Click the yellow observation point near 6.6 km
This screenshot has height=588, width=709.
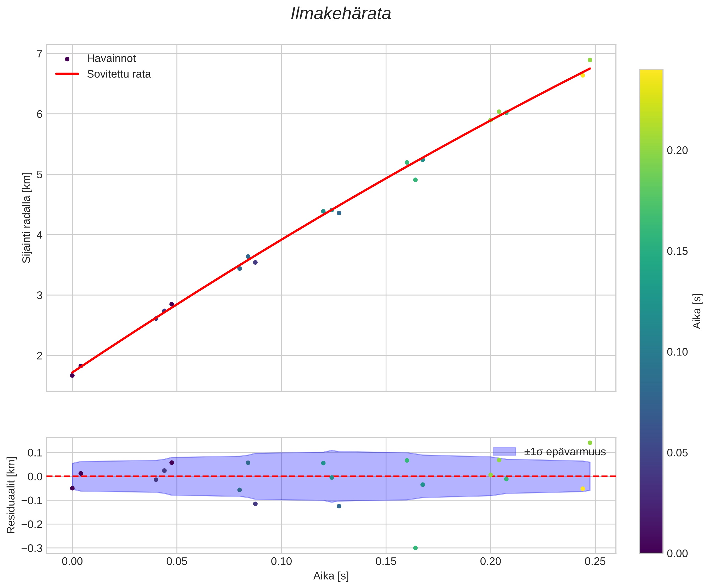point(582,75)
